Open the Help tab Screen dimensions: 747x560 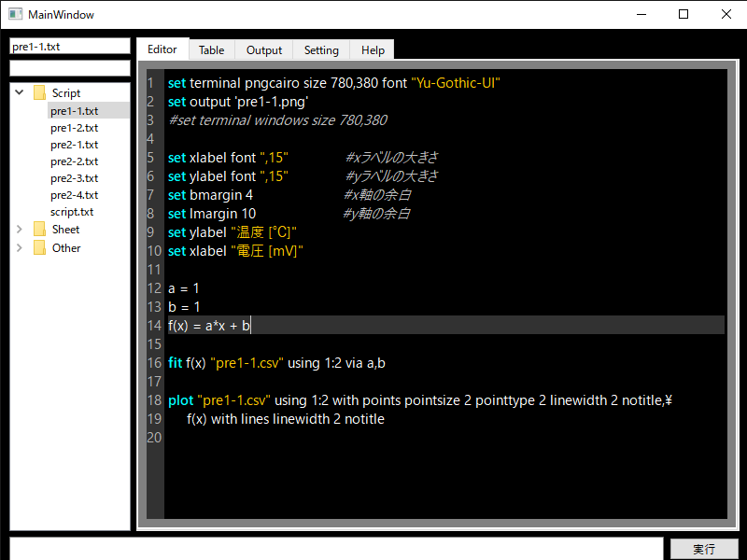[373, 49]
